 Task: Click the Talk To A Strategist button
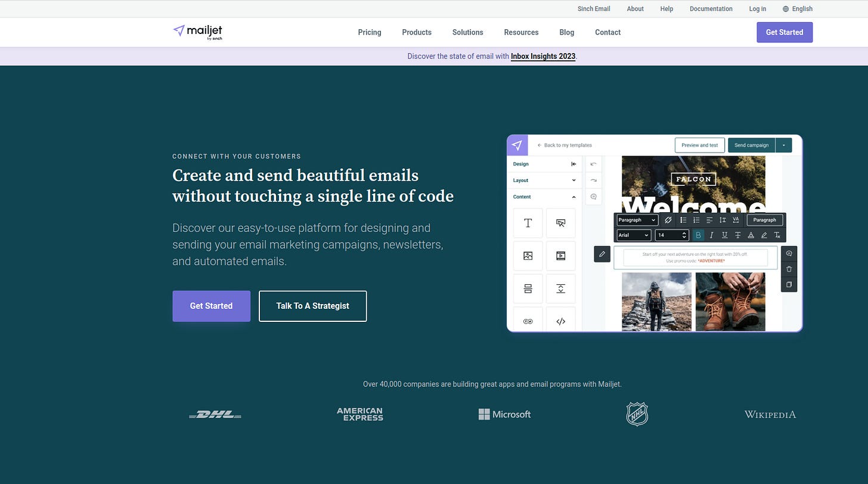click(x=313, y=306)
